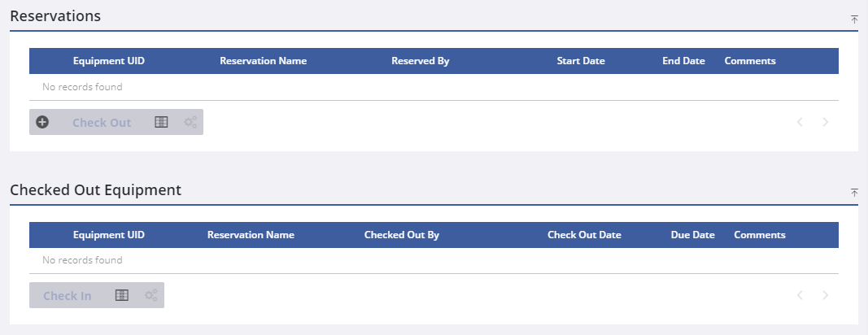868x335 pixels.
Task: Open Reservations gears settings icon
Action: point(190,122)
